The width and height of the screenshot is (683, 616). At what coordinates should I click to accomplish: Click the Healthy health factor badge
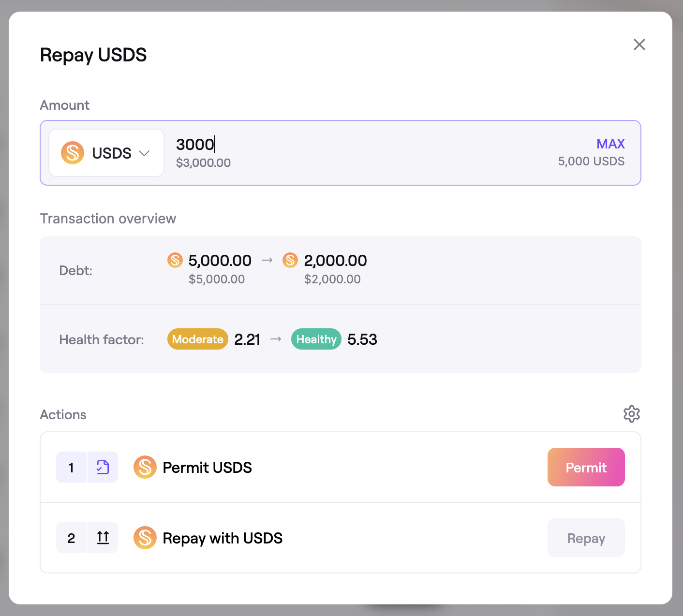316,339
